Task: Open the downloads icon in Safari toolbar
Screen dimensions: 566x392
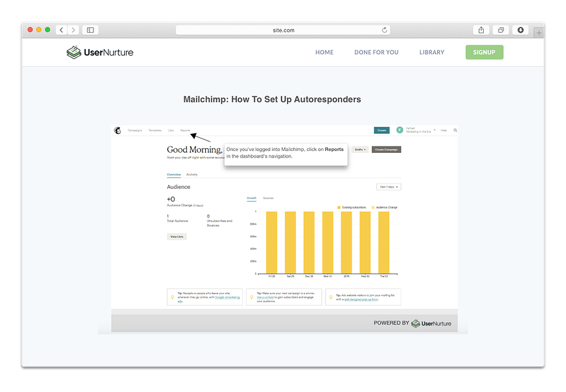Action: pyautogui.click(x=520, y=30)
